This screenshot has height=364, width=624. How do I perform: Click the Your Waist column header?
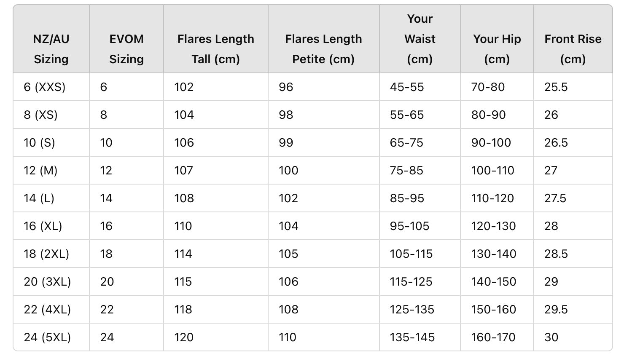[x=420, y=39]
